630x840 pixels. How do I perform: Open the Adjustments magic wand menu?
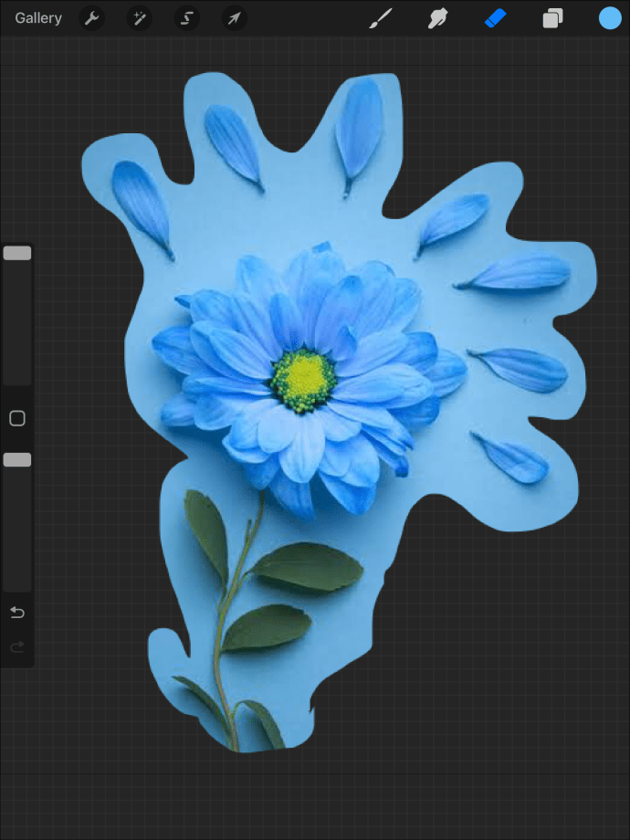coord(140,19)
